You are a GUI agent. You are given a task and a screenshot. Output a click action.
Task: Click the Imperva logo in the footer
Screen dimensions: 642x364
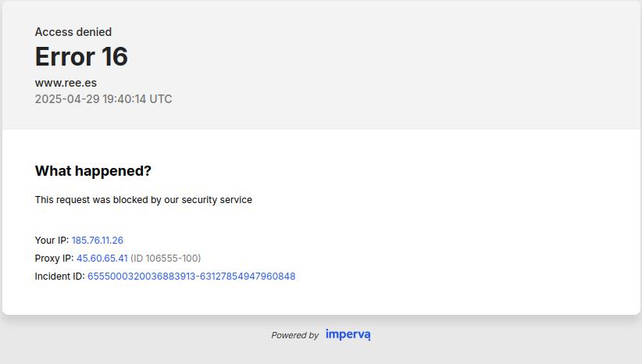pyautogui.click(x=348, y=334)
